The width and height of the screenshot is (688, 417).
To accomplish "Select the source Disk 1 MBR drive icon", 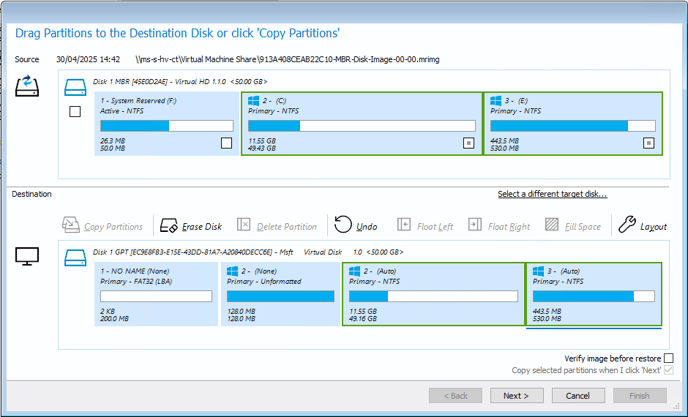I will pos(75,87).
